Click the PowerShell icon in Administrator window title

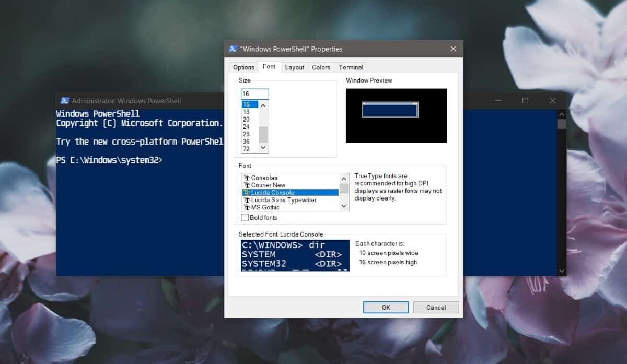pos(65,101)
